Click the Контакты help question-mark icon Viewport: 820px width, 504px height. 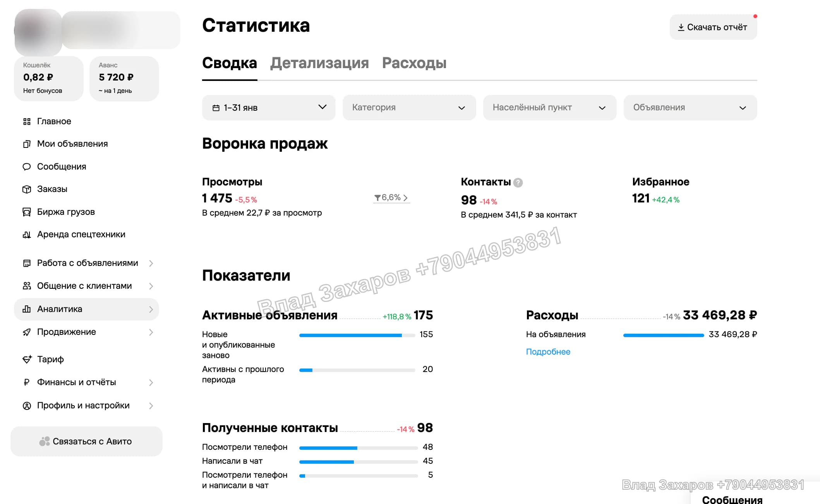point(518,183)
